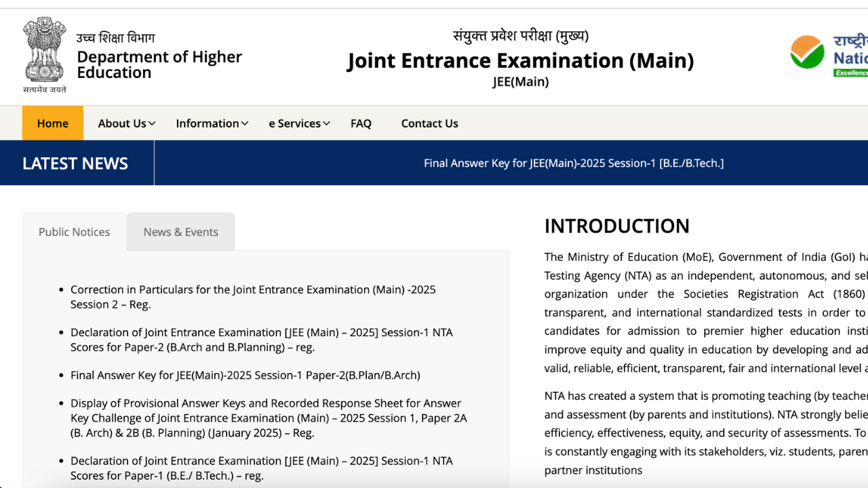Select the Public Notices tab
The height and width of the screenshot is (488, 868).
73,231
